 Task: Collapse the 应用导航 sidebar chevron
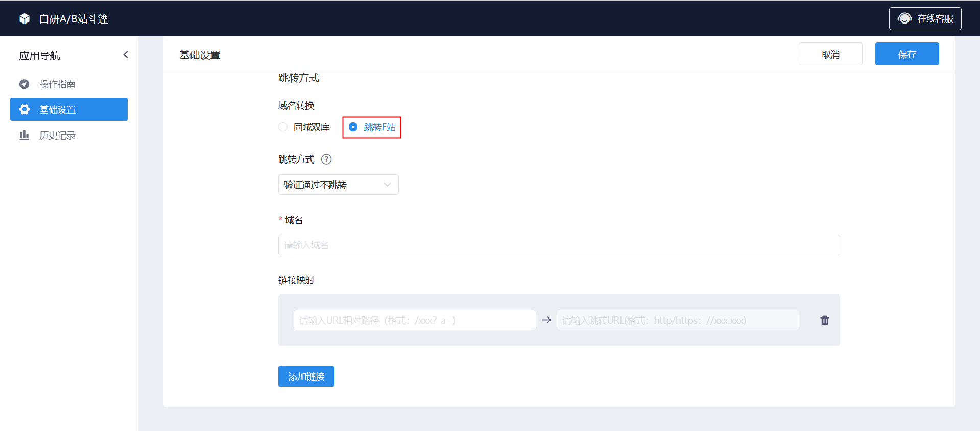pyautogui.click(x=126, y=55)
